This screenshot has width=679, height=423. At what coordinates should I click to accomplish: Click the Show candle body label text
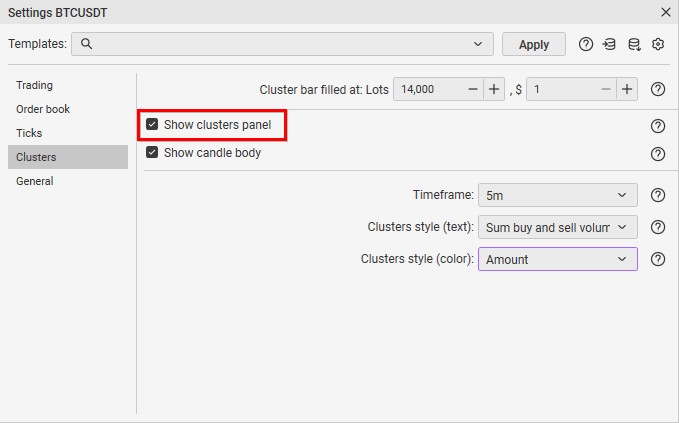click(212, 153)
